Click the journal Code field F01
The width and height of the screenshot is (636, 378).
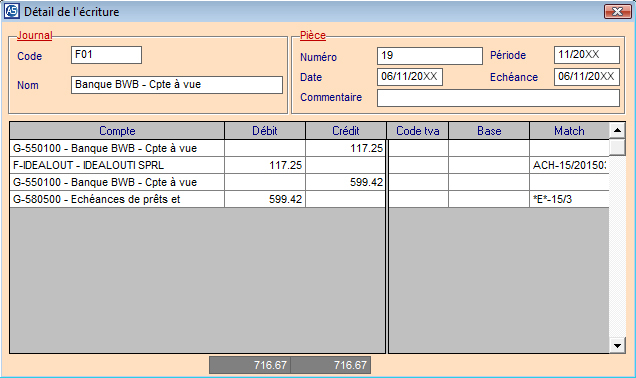coord(106,55)
